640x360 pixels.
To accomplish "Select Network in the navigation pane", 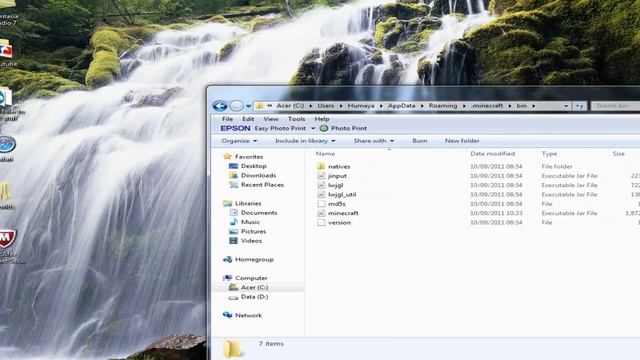I will [248, 316].
